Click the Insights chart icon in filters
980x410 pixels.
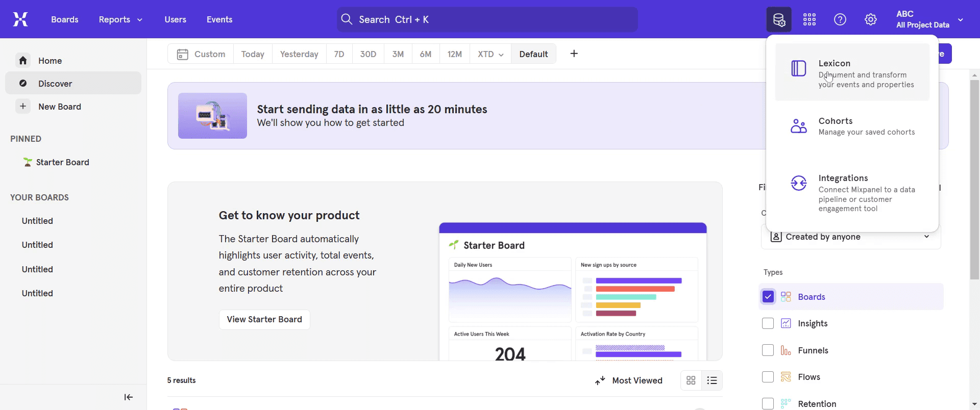[x=786, y=323]
